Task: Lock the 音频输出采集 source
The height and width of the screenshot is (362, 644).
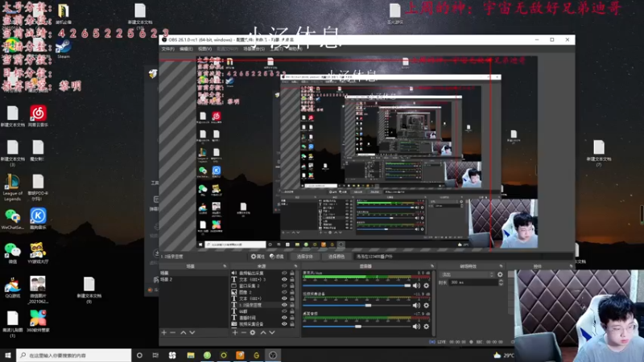Action: 292,273
